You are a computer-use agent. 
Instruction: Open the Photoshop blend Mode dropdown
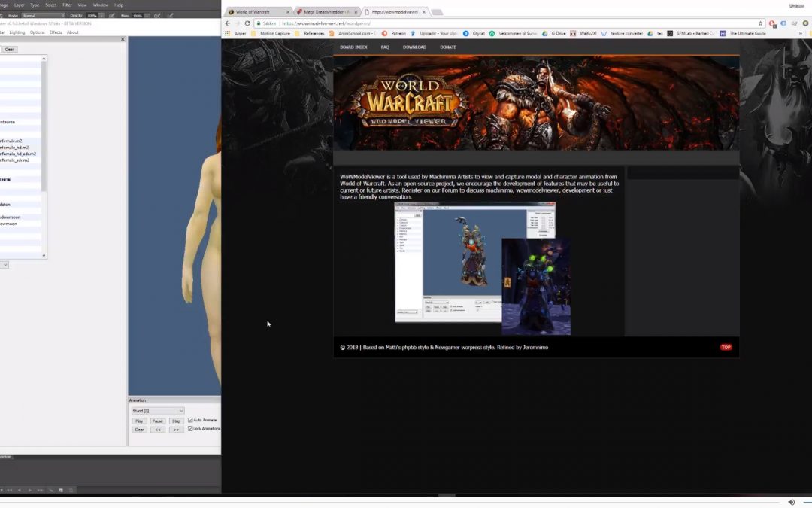(x=42, y=16)
